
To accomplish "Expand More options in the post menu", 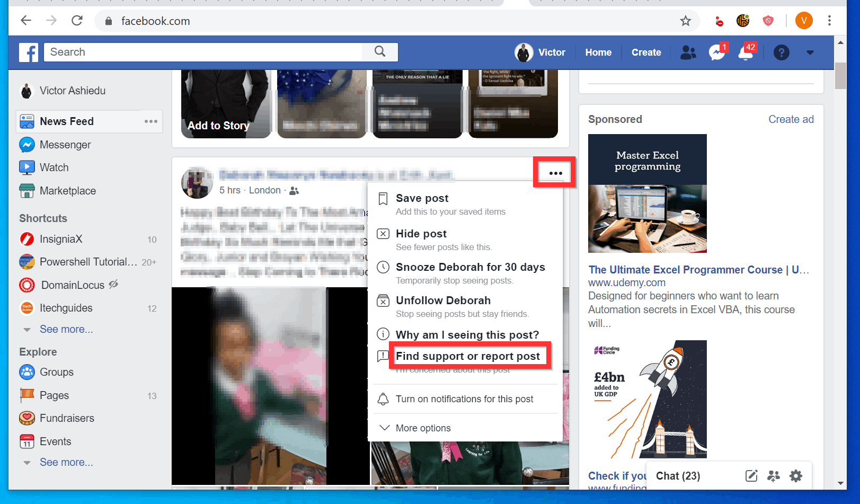I will click(x=423, y=428).
